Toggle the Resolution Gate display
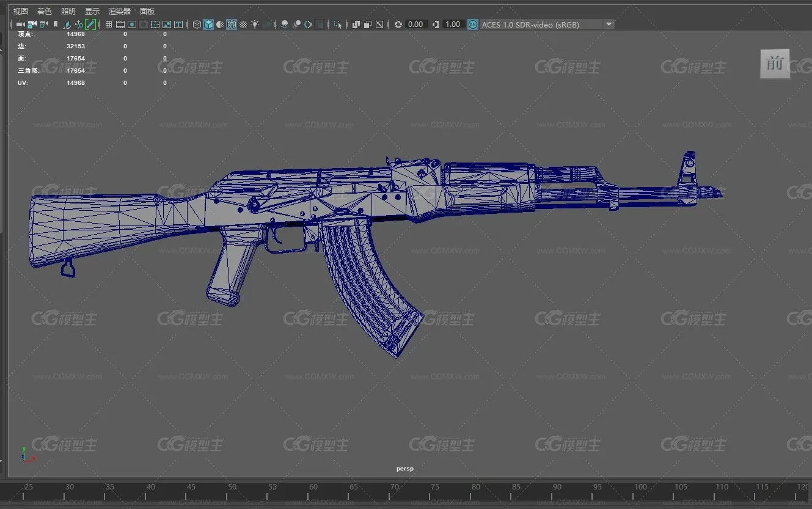This screenshot has width=812, height=509. 132,24
